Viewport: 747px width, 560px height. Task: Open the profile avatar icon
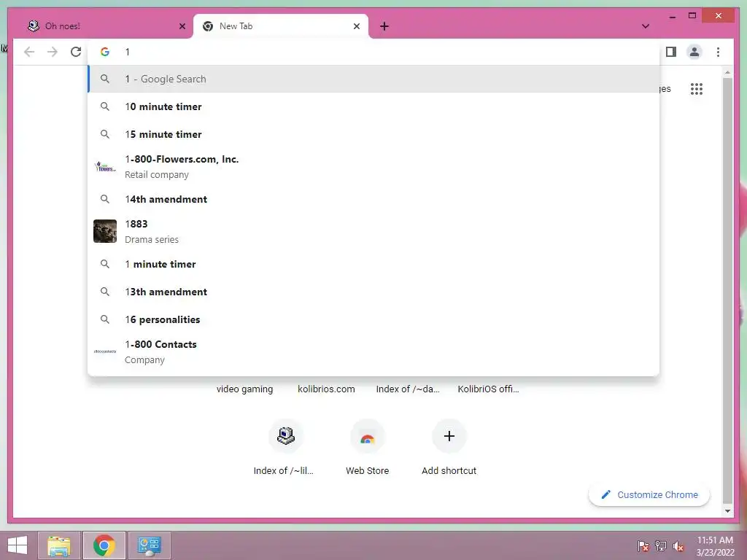click(x=694, y=52)
